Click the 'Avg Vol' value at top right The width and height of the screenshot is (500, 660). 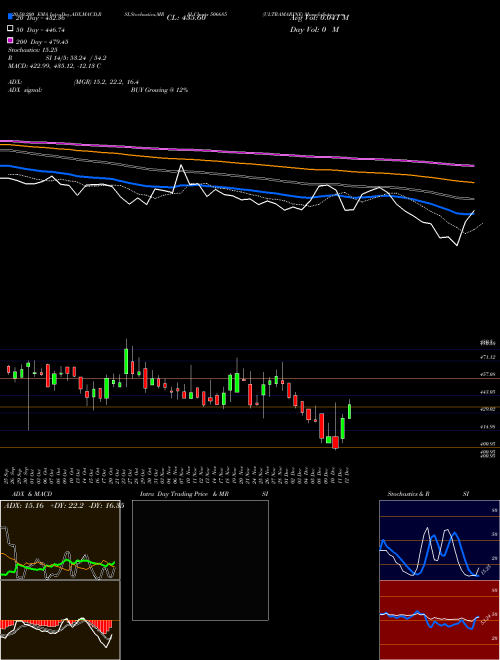tap(319, 18)
